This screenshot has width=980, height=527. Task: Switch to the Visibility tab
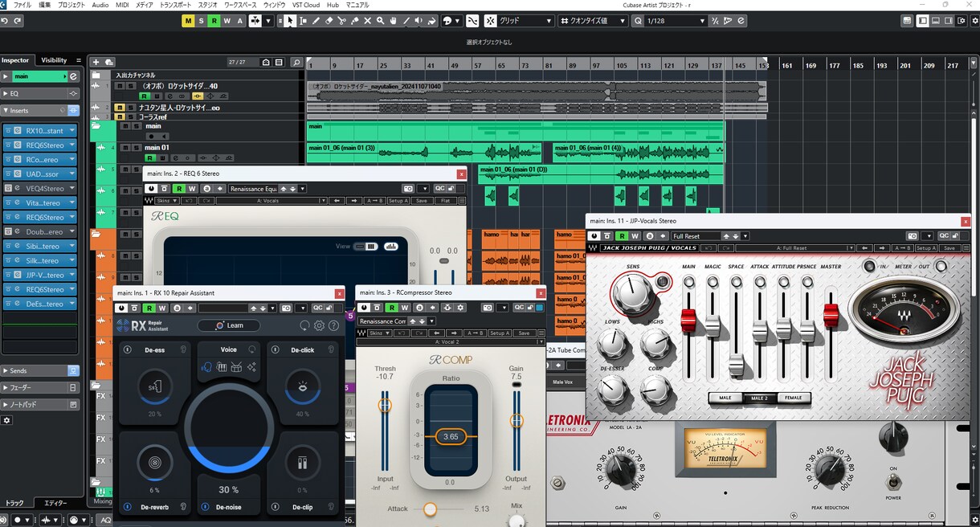pos(54,60)
